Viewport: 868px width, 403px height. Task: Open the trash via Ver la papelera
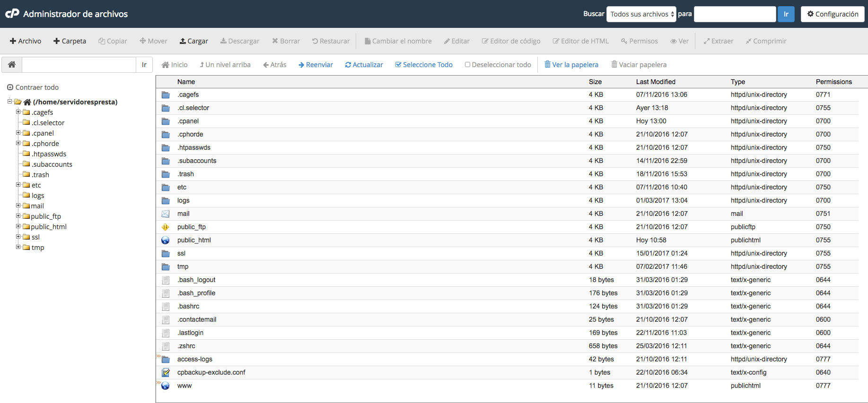pos(571,65)
